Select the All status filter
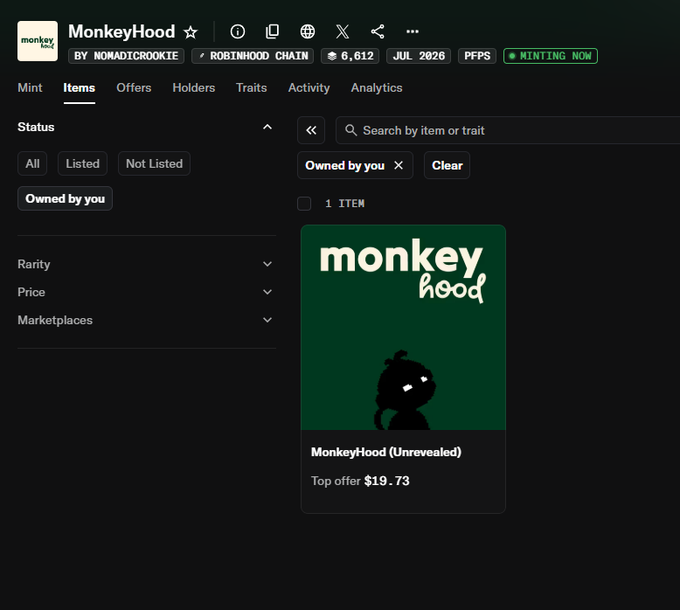This screenshot has width=680, height=610. click(32, 163)
